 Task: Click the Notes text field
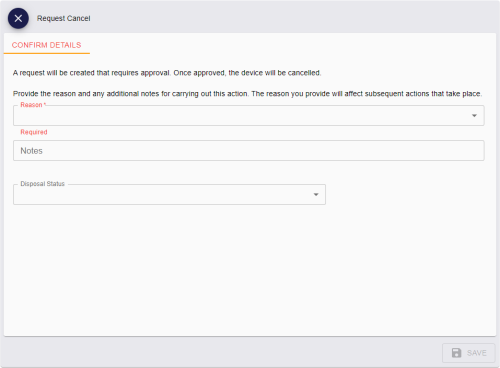249,151
